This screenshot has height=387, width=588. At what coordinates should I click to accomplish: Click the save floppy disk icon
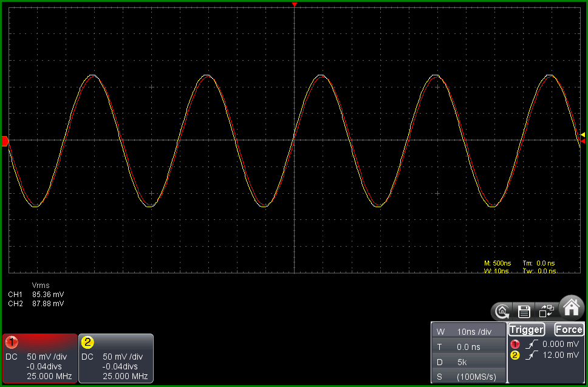[524, 312]
